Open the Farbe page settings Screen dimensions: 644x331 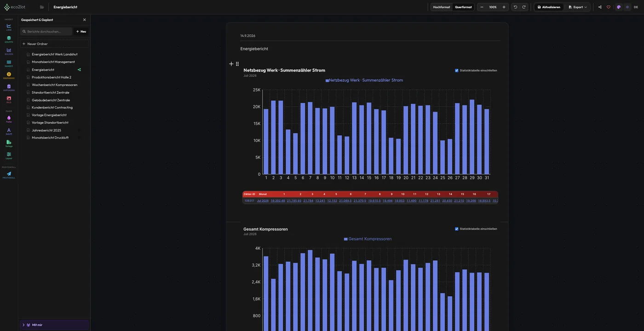coord(9,119)
